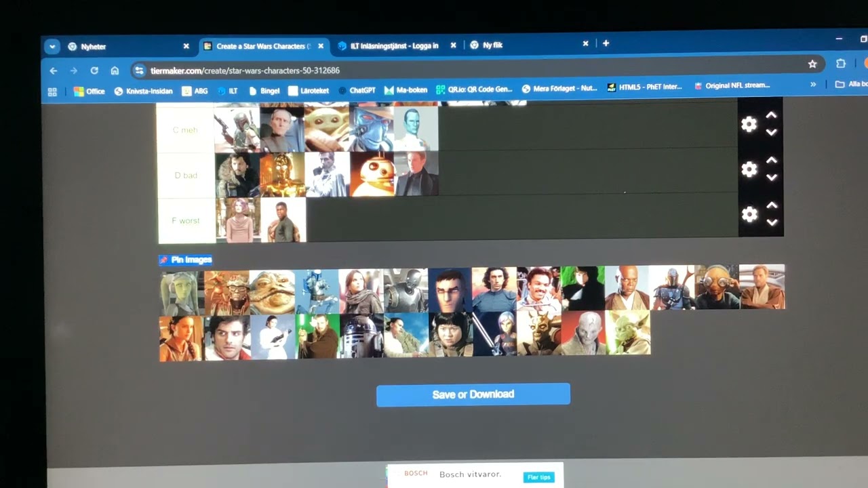Go back to previous page

pyautogui.click(x=54, y=70)
